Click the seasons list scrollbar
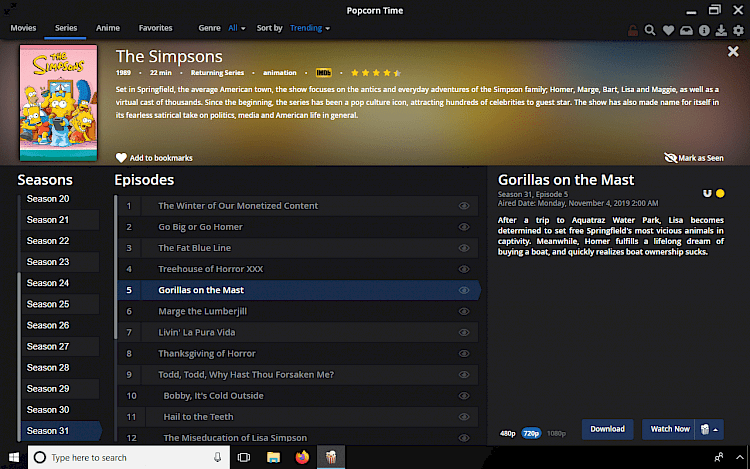Viewport: 750px width, 469px height. click(19, 357)
